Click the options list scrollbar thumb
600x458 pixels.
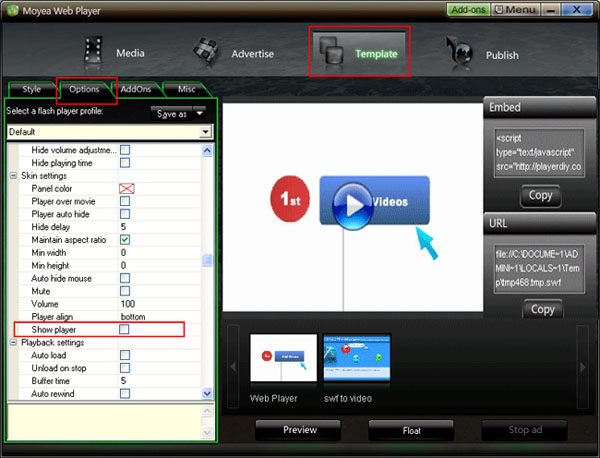click(207, 260)
